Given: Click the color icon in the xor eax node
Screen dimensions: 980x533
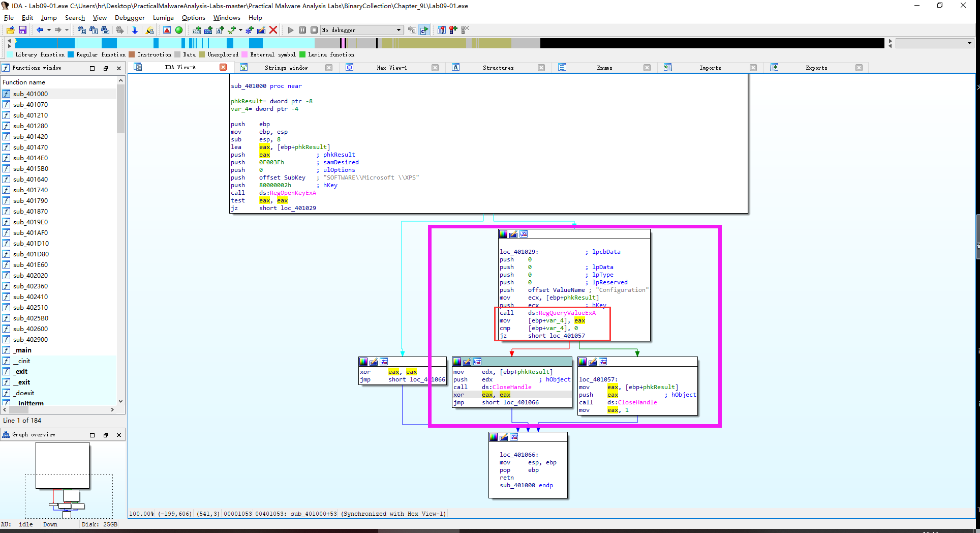Looking at the screenshot, I should coord(363,362).
